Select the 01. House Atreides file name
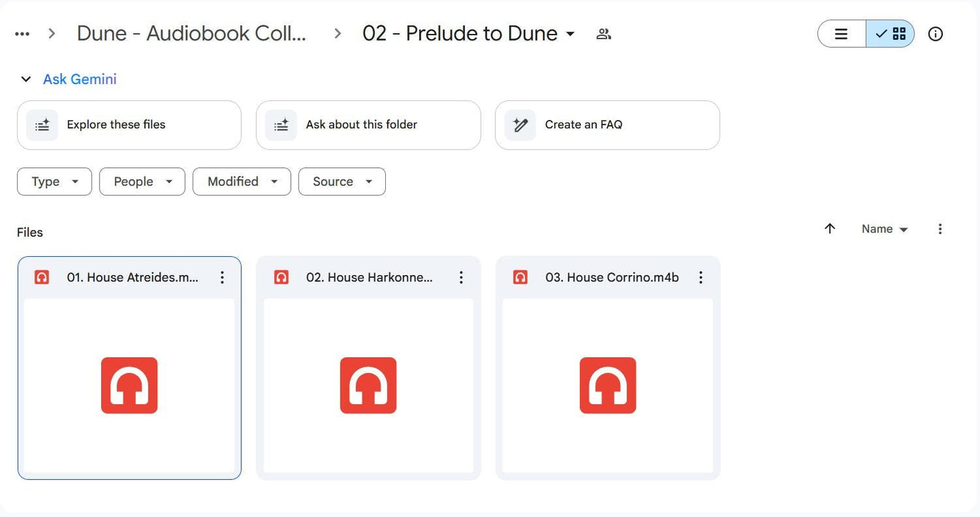This screenshot has height=517, width=980. 133,277
